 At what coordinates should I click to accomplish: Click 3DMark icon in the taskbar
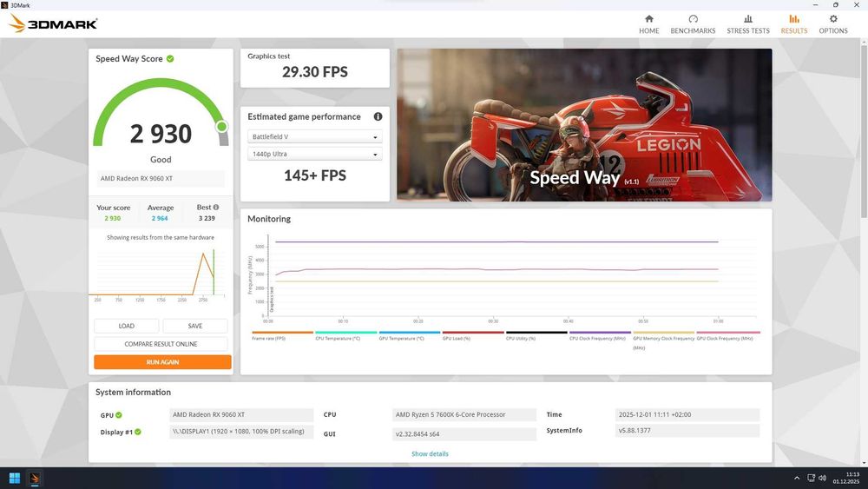click(x=35, y=478)
